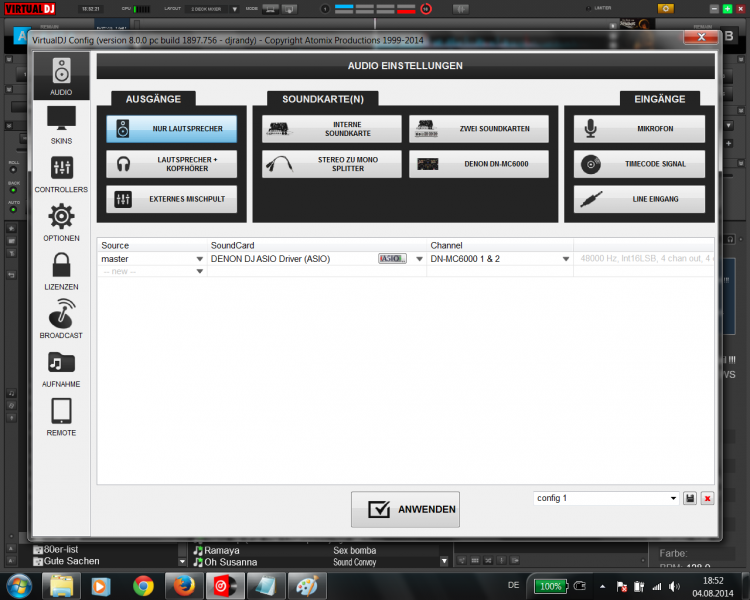Show hidden tray icons arrow

602,587
